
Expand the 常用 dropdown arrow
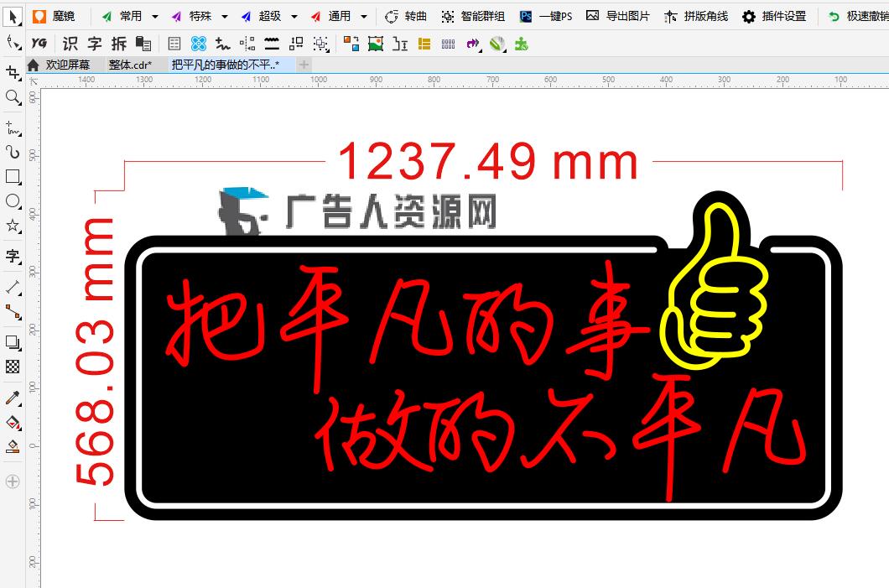[x=155, y=17]
